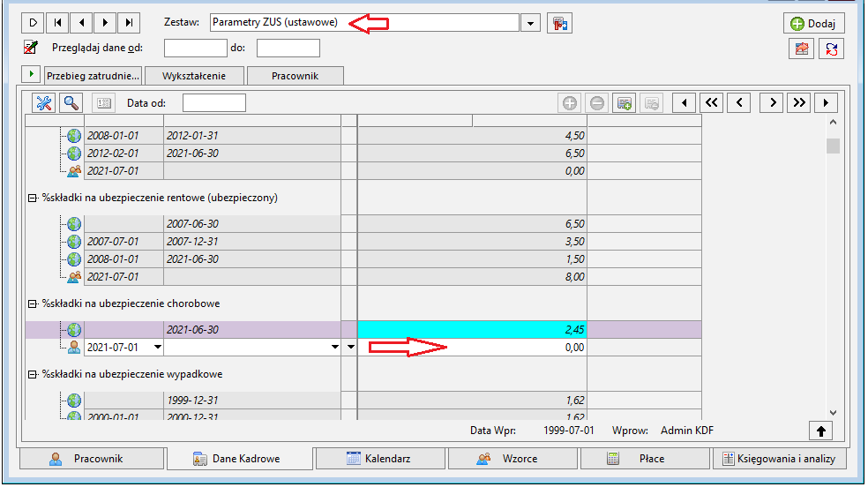Collapse the ubezpieczenie rentowe (ubezpieczony) group
The image size is (868, 487).
coord(33,198)
